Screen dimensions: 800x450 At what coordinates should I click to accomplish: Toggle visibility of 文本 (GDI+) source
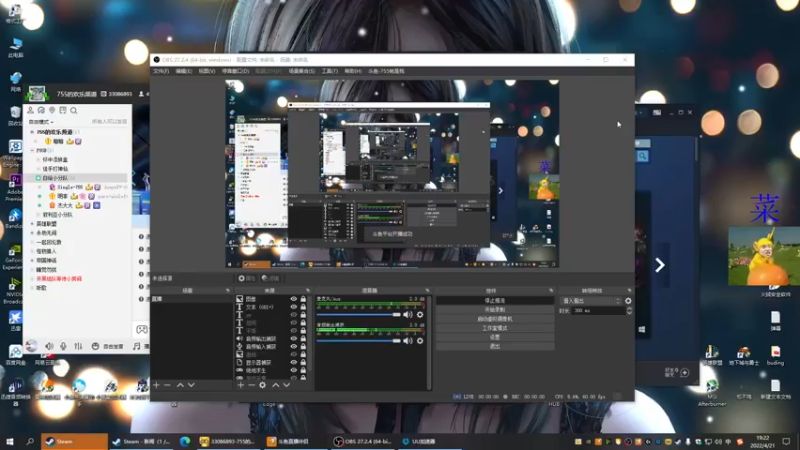coord(293,307)
